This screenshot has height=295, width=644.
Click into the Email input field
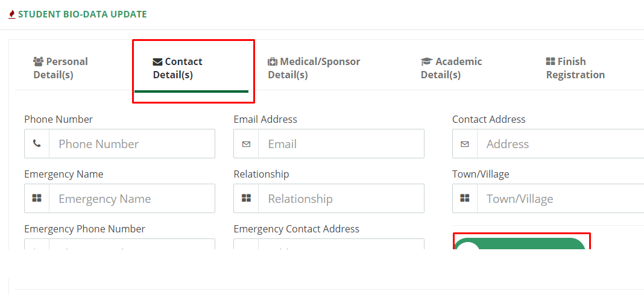[341, 144]
